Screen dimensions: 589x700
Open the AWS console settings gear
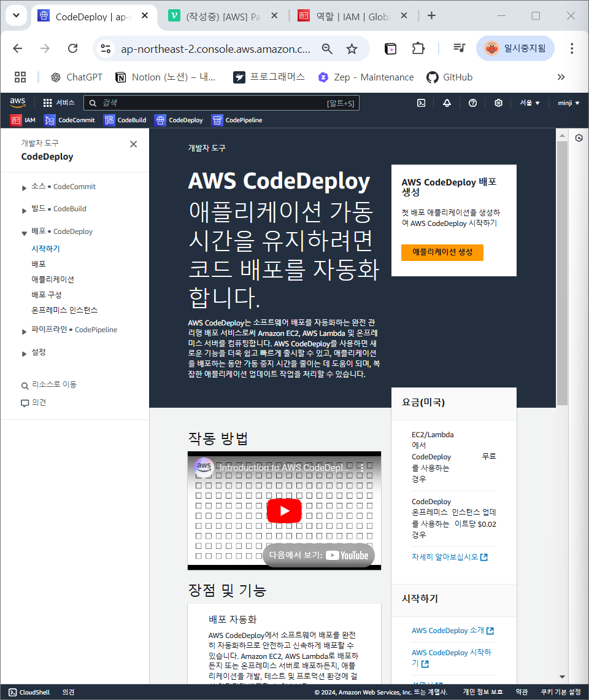click(498, 103)
